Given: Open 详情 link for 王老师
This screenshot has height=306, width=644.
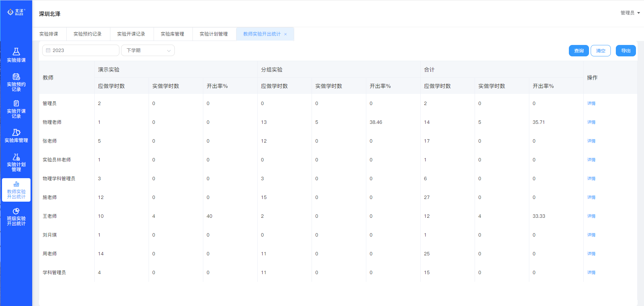Looking at the screenshot, I should (591, 216).
